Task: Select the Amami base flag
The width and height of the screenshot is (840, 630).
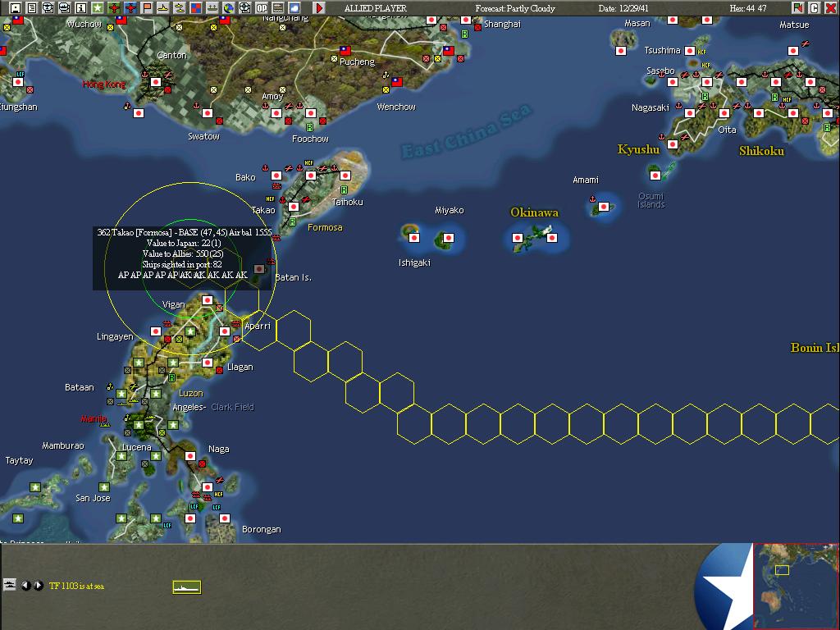Action: (x=604, y=207)
